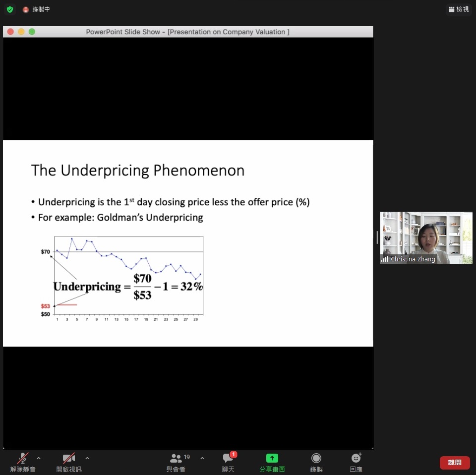Click the red recording indicator icon
The width and height of the screenshot is (476, 475).
pyautogui.click(x=26, y=9)
